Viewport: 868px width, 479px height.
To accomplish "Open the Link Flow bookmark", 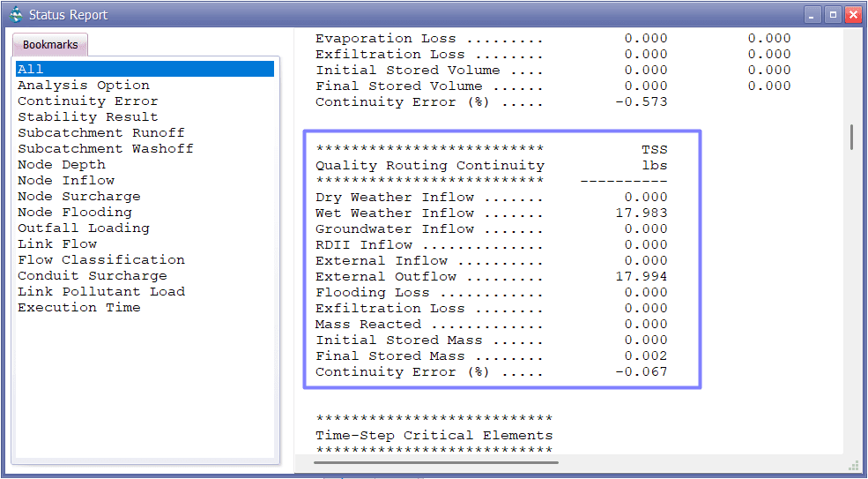I will [x=57, y=244].
